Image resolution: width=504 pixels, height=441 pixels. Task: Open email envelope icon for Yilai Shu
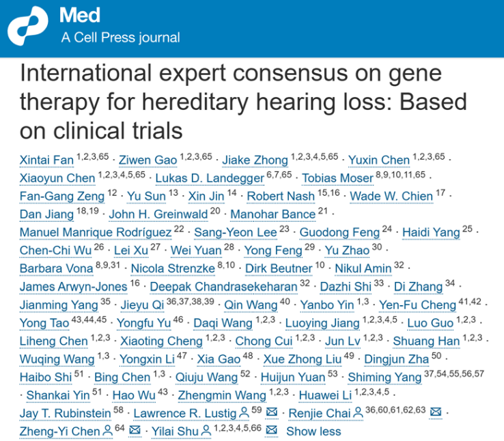271,431
